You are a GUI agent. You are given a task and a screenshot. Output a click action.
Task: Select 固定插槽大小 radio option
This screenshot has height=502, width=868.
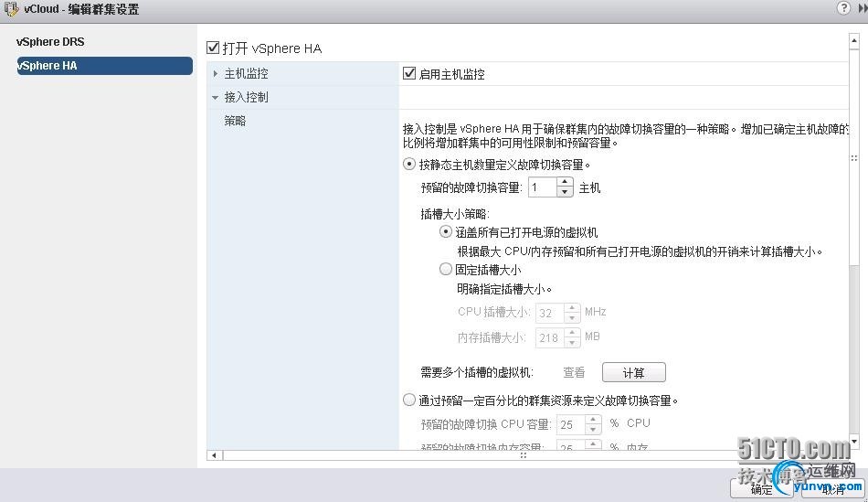click(x=446, y=269)
